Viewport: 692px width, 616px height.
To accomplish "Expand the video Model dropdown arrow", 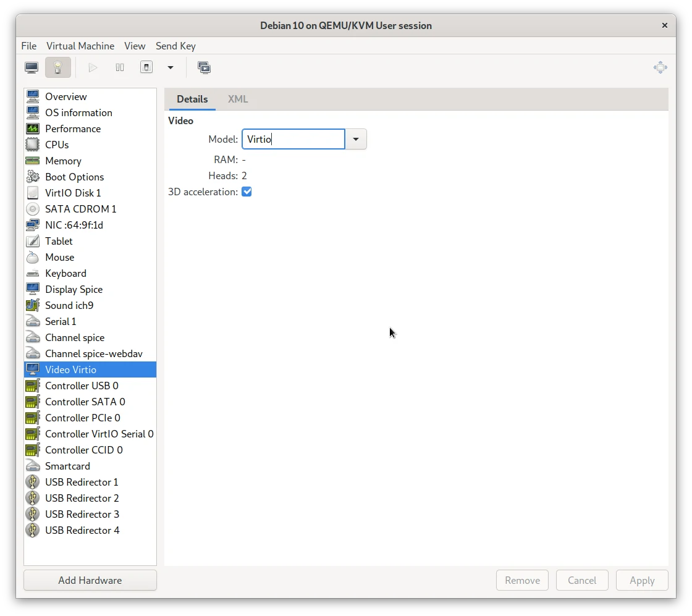I will pos(356,139).
